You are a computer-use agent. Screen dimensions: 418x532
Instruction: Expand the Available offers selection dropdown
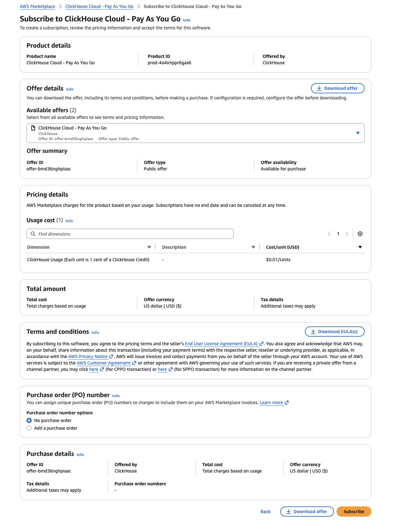[358, 133]
